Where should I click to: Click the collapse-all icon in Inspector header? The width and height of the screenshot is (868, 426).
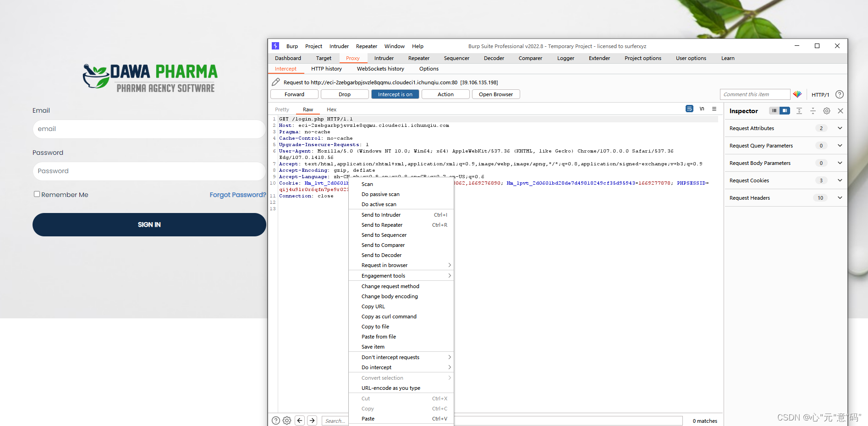(x=813, y=110)
